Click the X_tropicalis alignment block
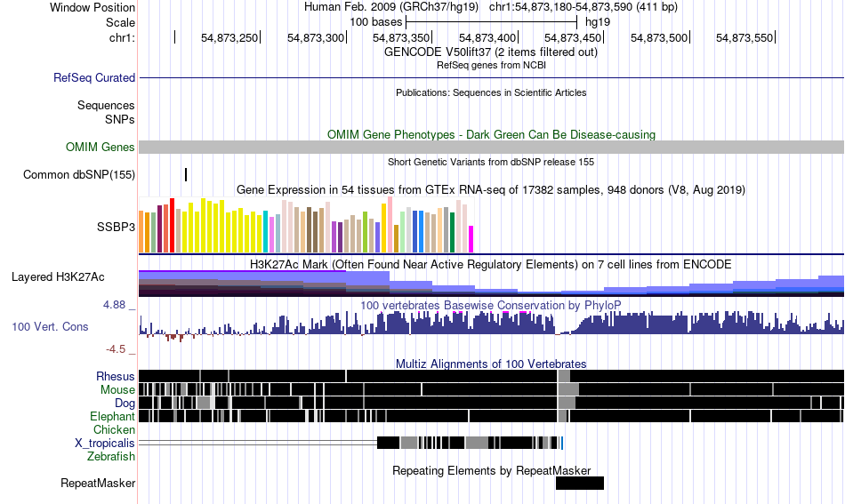The width and height of the screenshot is (845, 504). [x=470, y=443]
